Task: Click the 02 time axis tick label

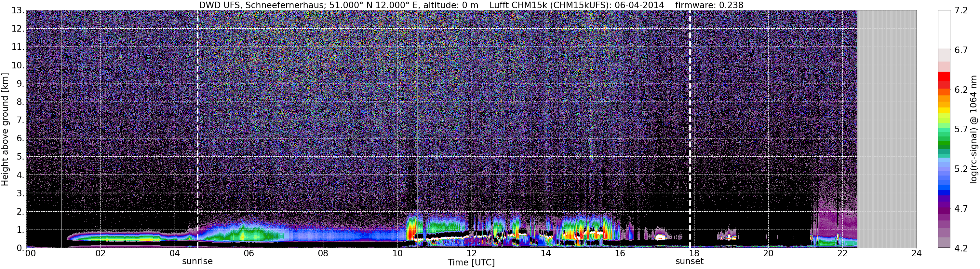Action: pyautogui.click(x=100, y=253)
